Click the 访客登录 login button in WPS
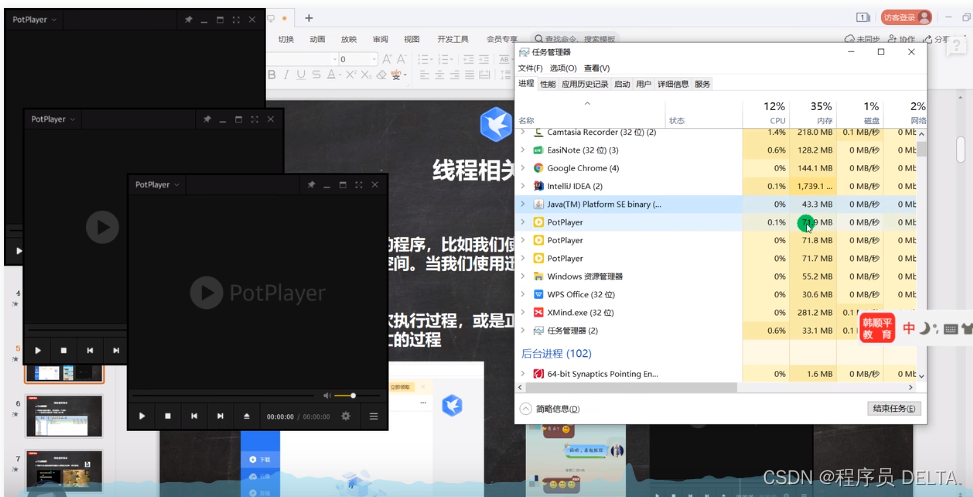Viewport: 973px width, 497px height. tap(907, 18)
